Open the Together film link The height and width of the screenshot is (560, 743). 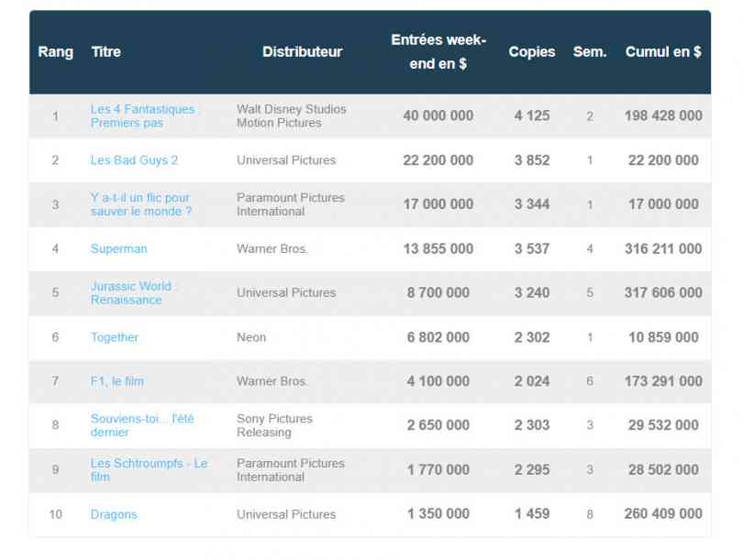[x=114, y=337]
